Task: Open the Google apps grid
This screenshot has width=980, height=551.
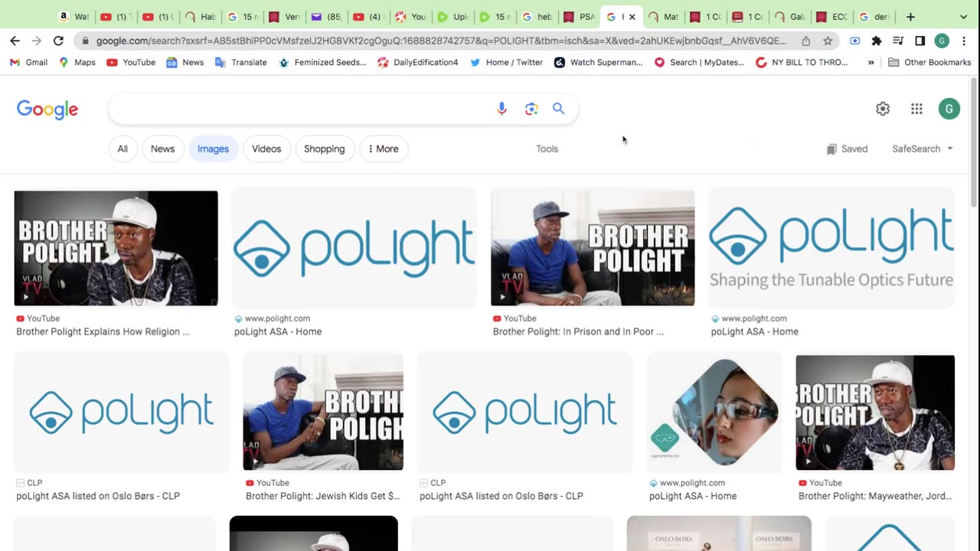Action: click(916, 109)
